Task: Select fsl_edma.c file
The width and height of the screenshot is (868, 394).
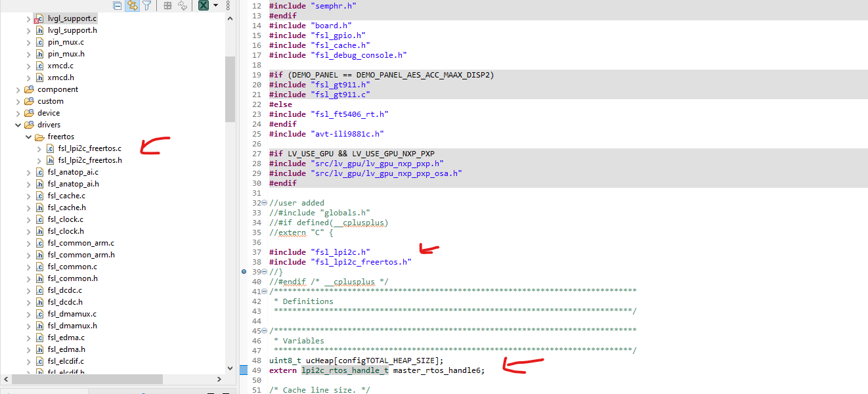Action: [66, 338]
